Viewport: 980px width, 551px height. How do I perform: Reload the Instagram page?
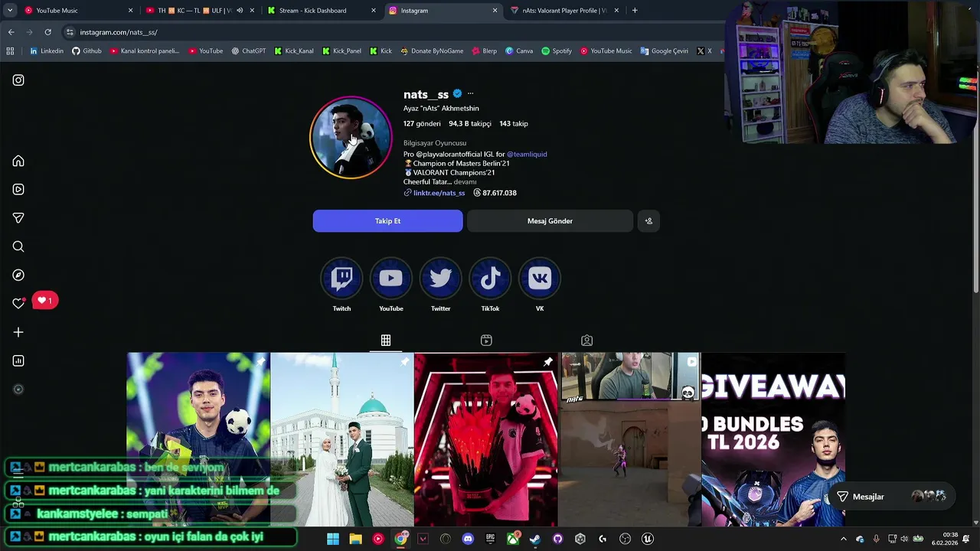tap(47, 32)
